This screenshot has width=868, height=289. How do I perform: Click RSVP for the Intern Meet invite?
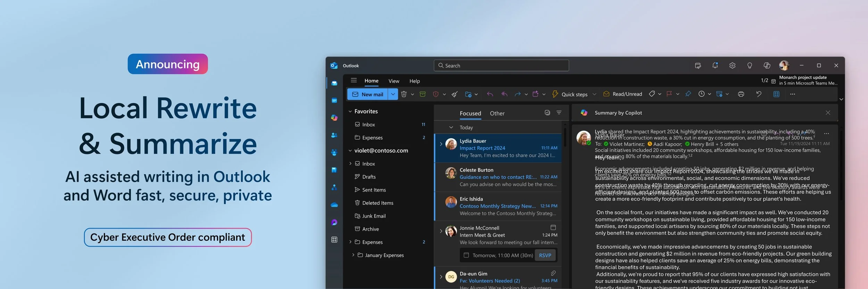click(x=545, y=255)
